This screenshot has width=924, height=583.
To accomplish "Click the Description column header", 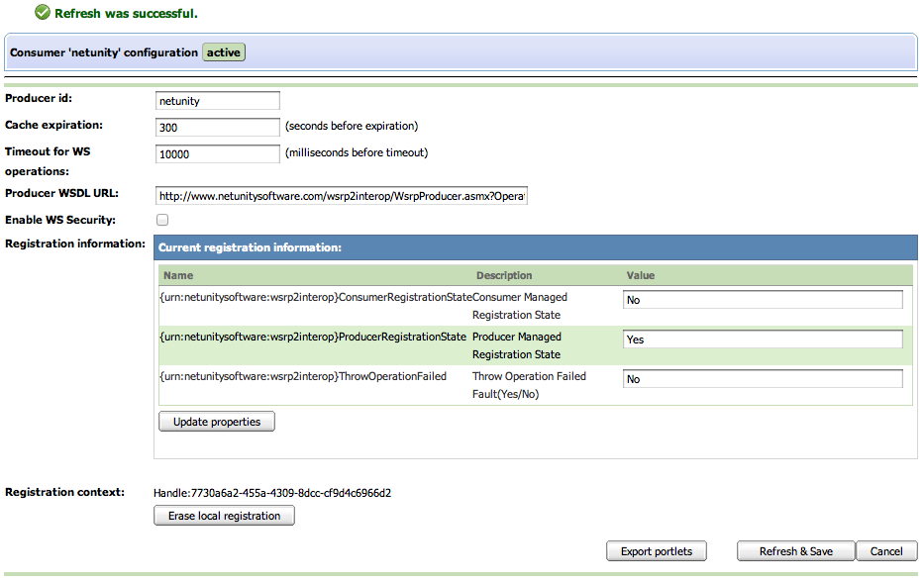I will click(x=504, y=275).
